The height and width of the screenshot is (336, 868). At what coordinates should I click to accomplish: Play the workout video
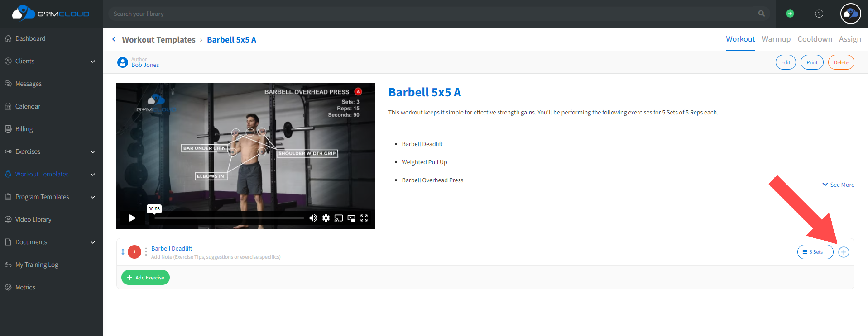(x=132, y=218)
